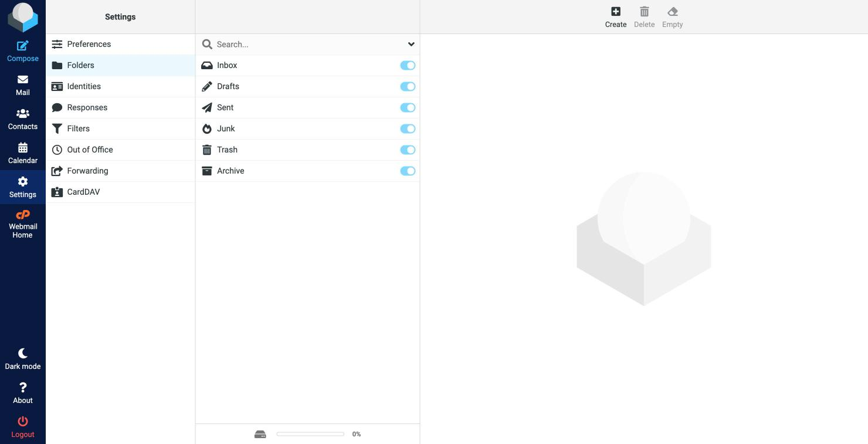Toggle Junk folder subscription switch

click(408, 128)
